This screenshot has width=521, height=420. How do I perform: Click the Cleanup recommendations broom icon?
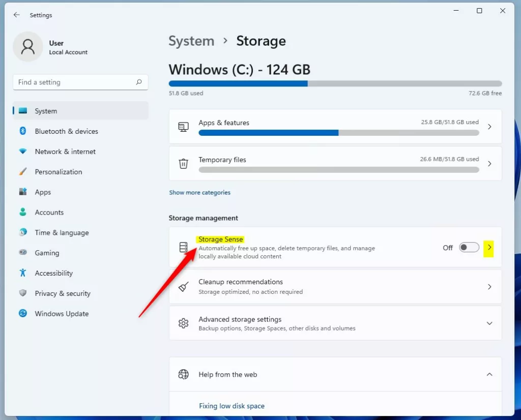click(183, 287)
